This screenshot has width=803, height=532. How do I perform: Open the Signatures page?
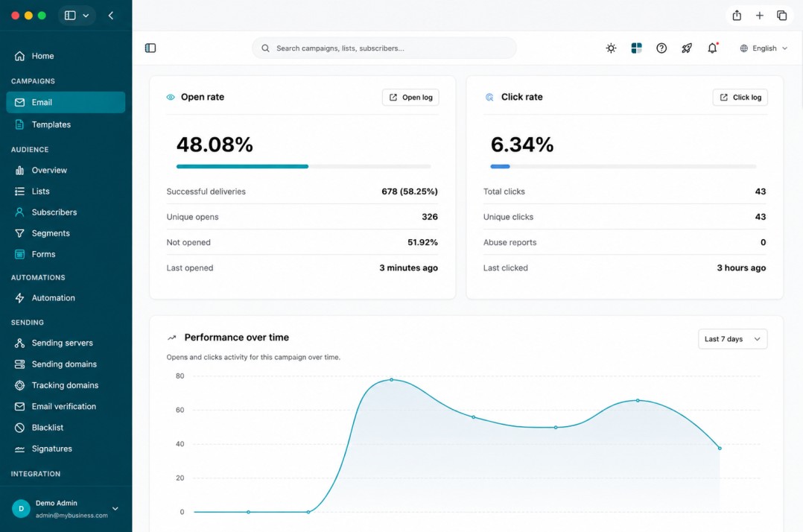pos(66,449)
